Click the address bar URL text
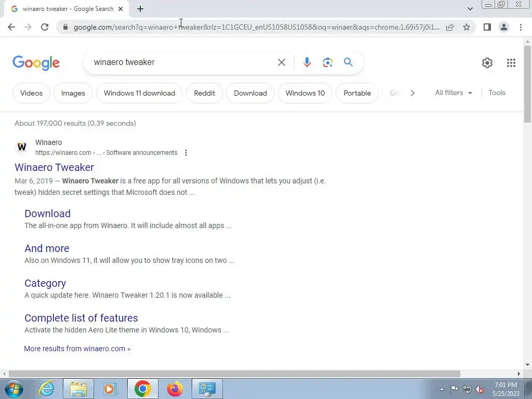The width and height of the screenshot is (532, 399). coord(257,27)
